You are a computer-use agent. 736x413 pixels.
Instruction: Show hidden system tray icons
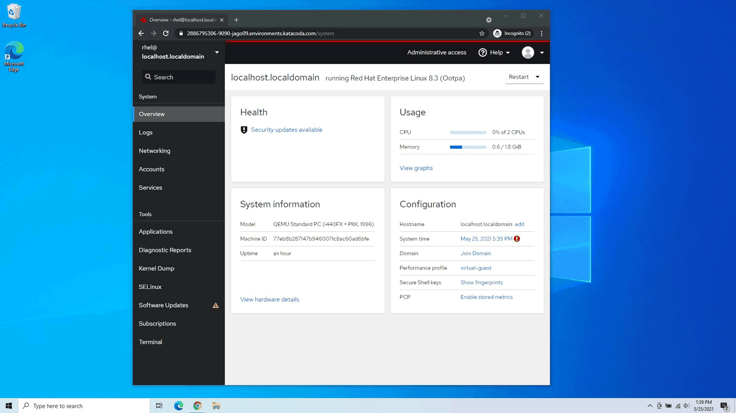(x=650, y=406)
